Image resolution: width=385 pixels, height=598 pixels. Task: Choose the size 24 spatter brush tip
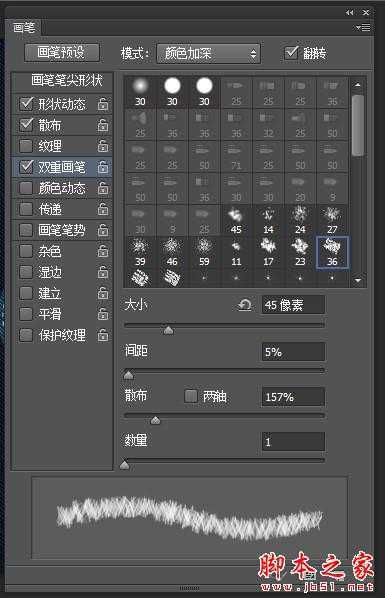tap(300, 220)
